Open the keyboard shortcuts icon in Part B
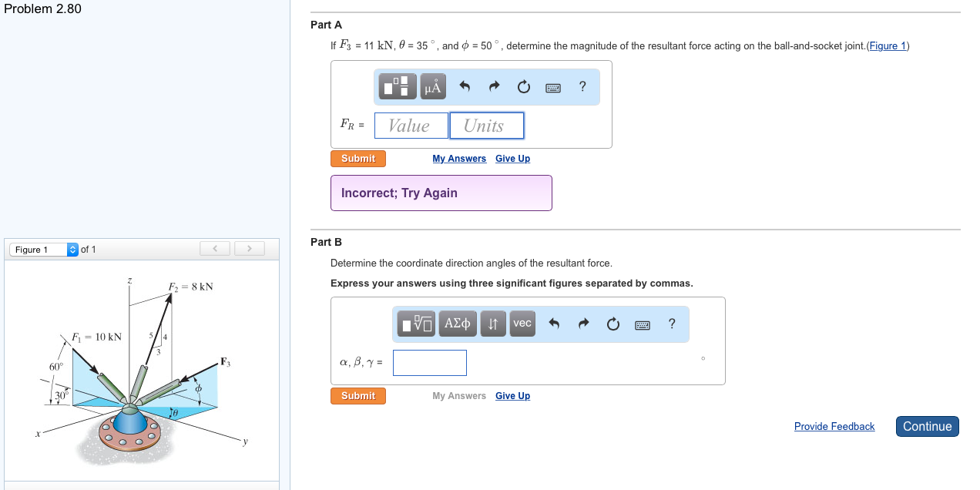Screen dimensions: 980x490 [x=641, y=324]
